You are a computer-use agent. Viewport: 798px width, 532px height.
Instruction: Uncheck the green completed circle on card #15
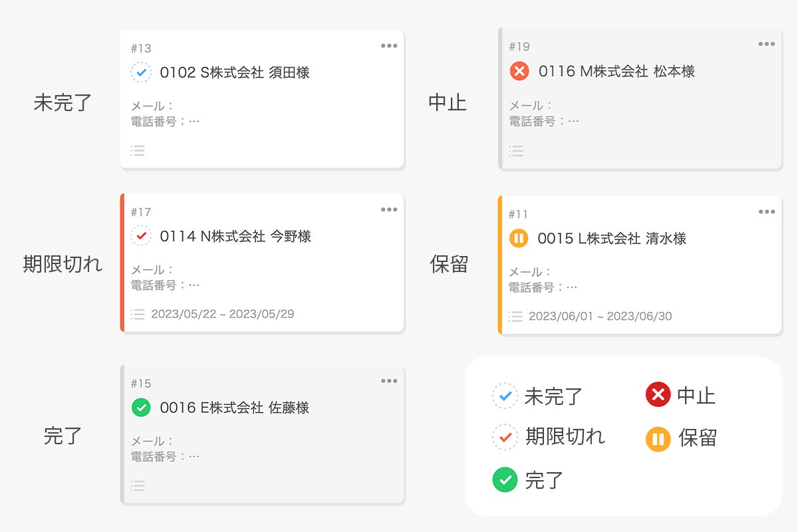141,408
